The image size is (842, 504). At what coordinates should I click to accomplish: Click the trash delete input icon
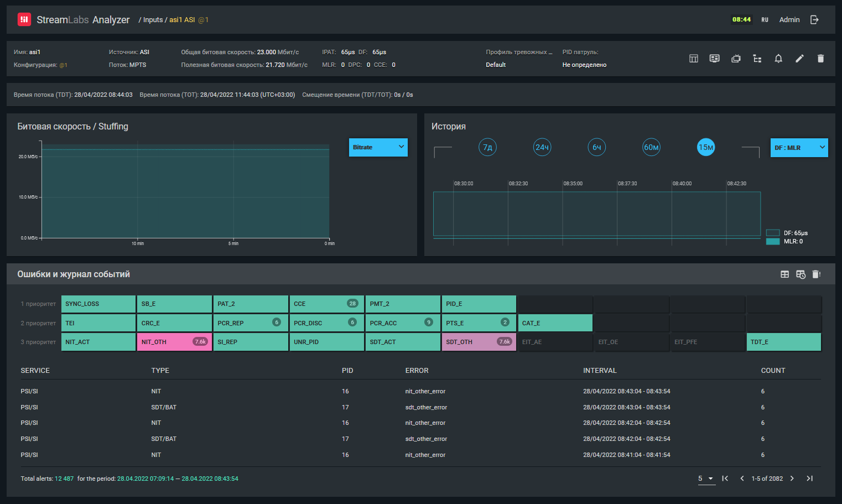(x=820, y=59)
